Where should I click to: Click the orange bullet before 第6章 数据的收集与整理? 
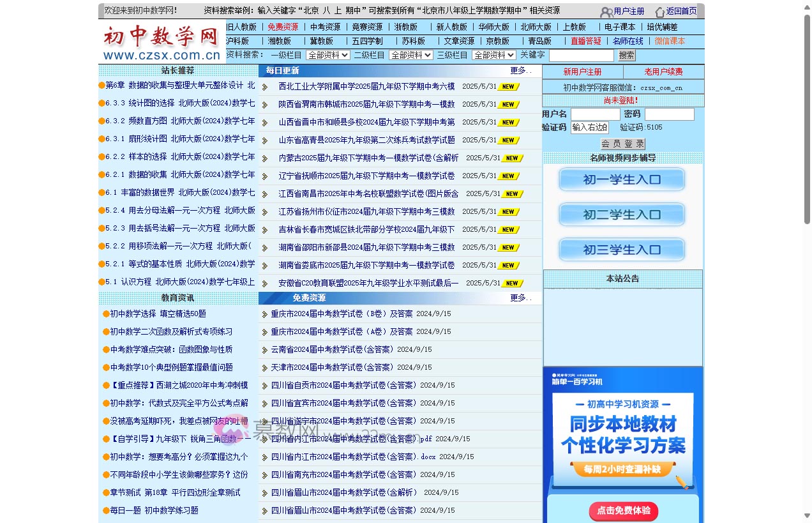point(101,85)
